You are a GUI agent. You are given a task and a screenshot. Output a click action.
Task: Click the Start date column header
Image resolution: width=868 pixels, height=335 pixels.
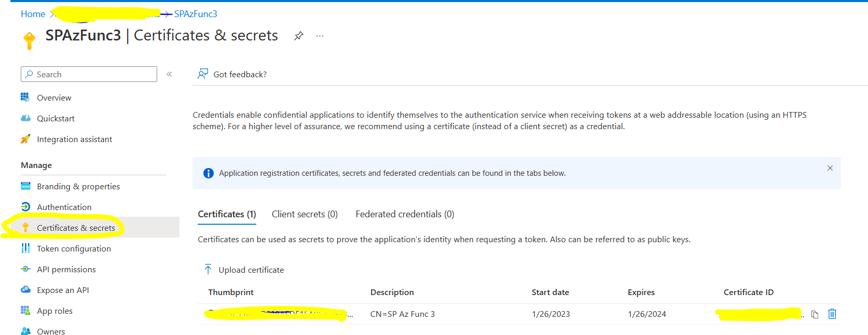(550, 292)
